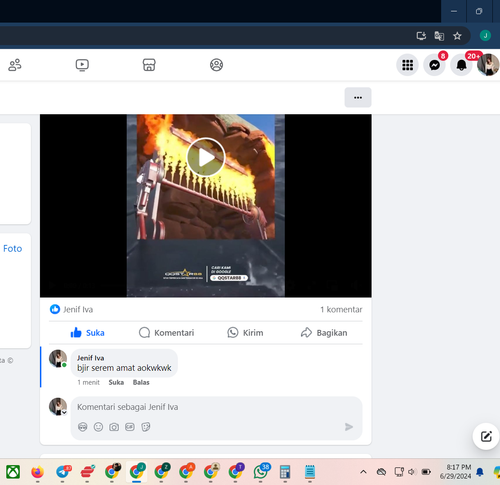500x485 pixels.
Task: Open Chrome profile J avatar
Action: (x=485, y=36)
